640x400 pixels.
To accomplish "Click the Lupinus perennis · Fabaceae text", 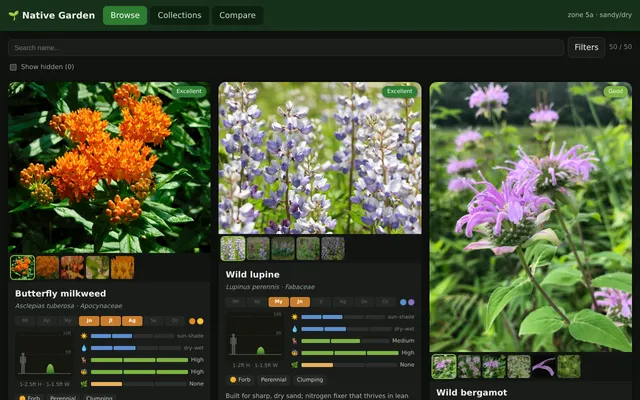I will [270, 287].
